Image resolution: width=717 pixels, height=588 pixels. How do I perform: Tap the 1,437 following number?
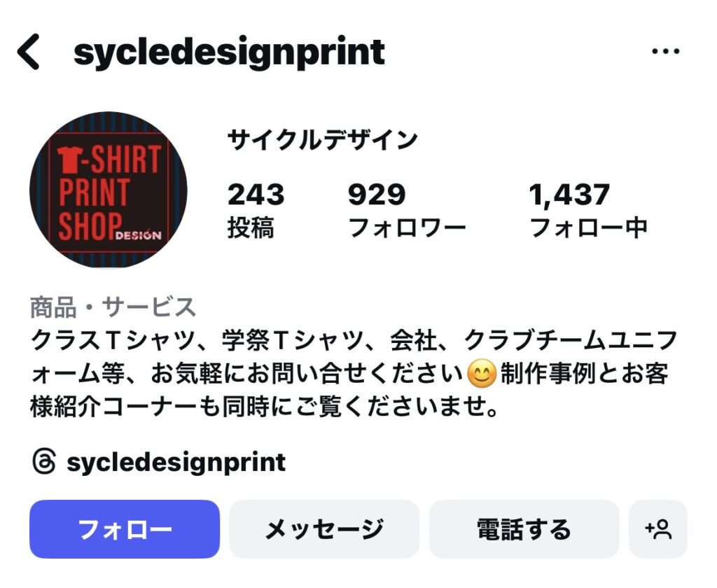tap(569, 195)
